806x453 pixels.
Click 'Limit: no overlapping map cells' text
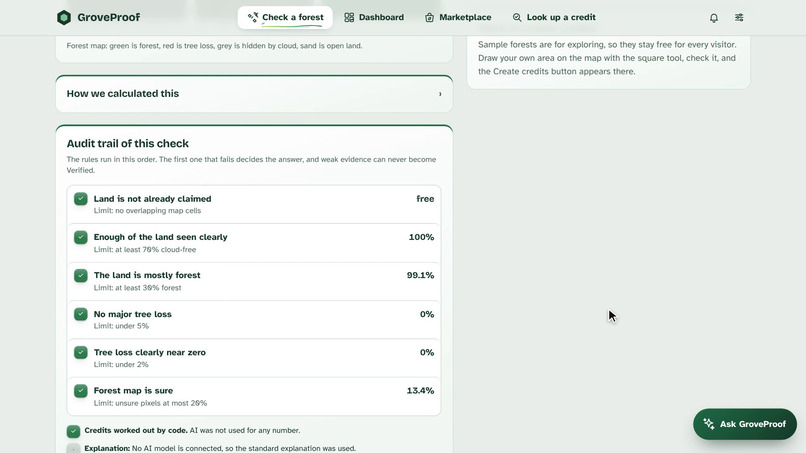[x=147, y=211]
